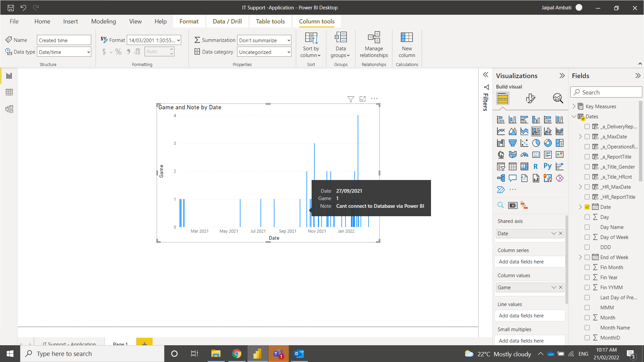Open the Modeling ribbon tab
Screen dimensions: 644x362
coord(104,21)
